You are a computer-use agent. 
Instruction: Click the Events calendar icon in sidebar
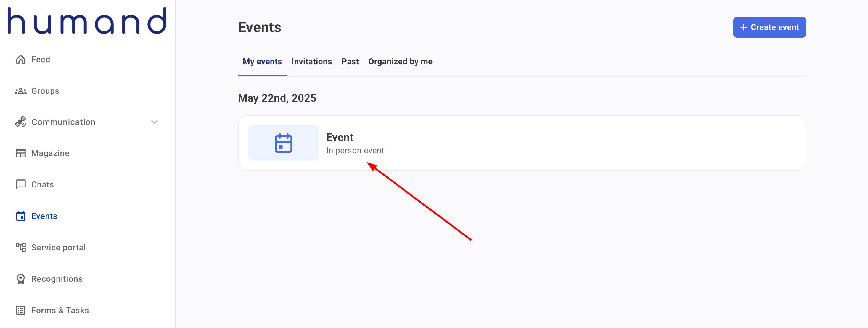tap(20, 216)
